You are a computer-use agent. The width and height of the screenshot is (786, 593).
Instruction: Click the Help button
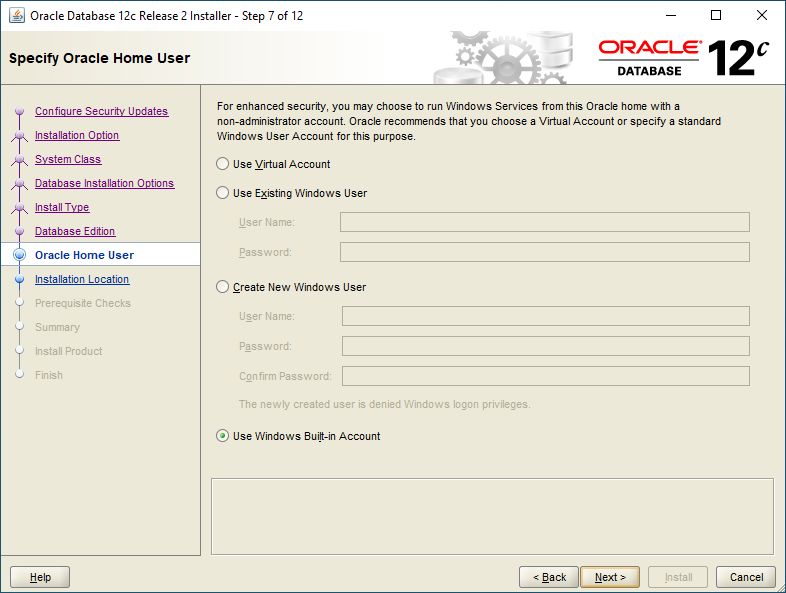coord(40,577)
